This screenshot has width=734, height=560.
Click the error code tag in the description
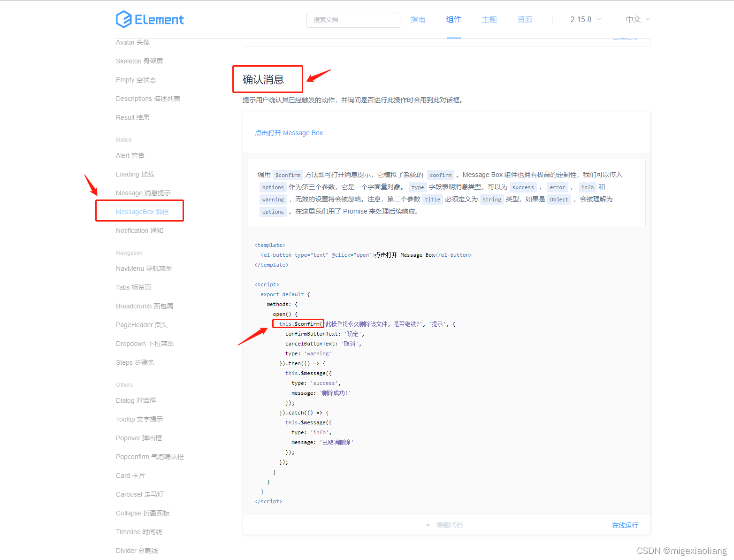558,187
